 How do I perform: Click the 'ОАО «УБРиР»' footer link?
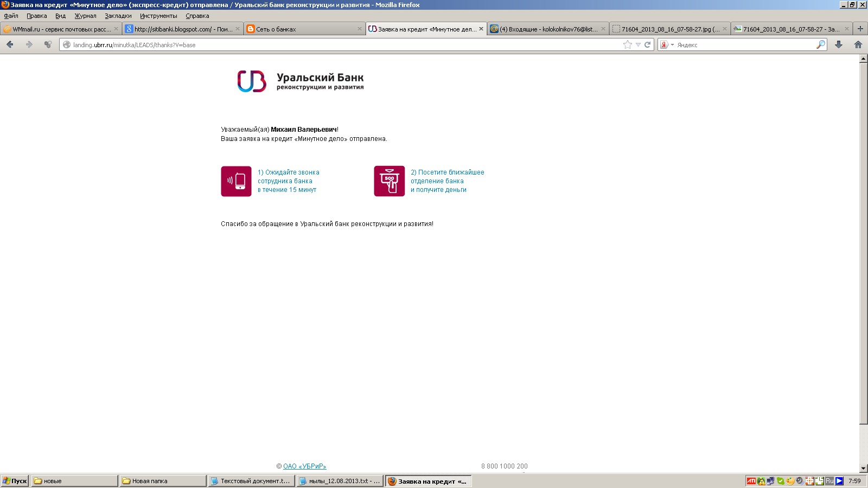point(304,466)
